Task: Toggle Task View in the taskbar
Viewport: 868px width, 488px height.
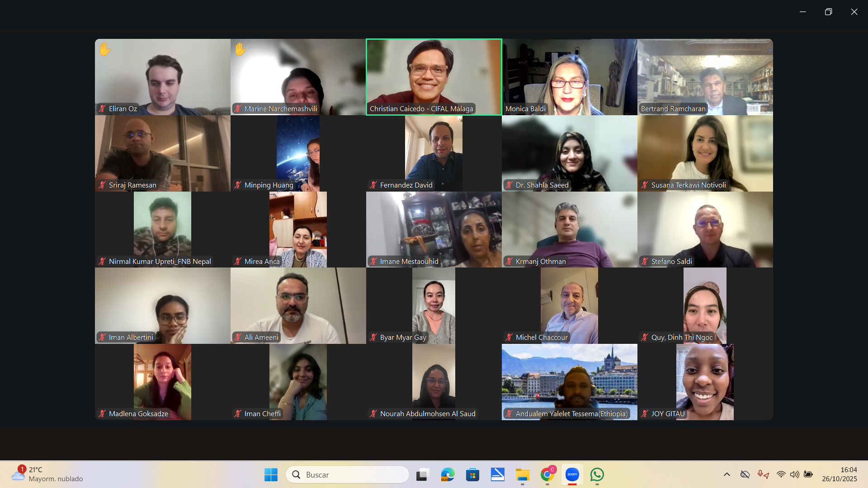Action: tap(422, 474)
